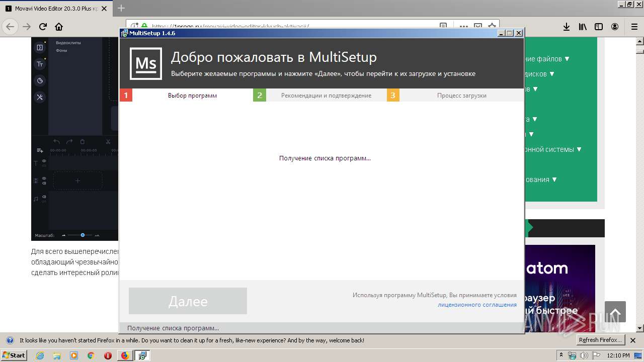The height and width of the screenshot is (362, 644).
Task: Open Action Center flag icon
Action: 596,355
